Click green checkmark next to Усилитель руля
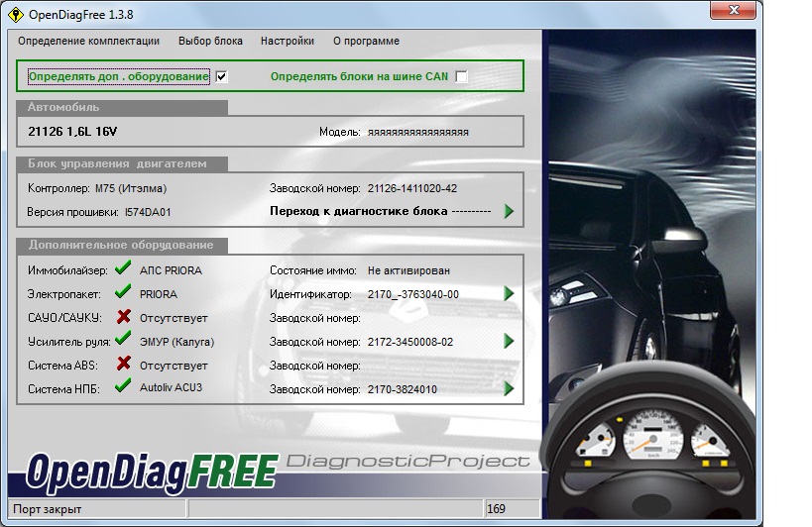 click(x=123, y=338)
